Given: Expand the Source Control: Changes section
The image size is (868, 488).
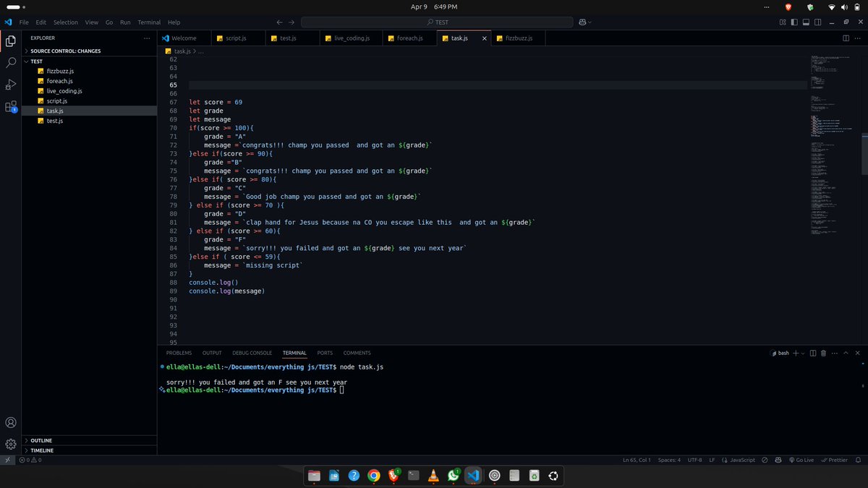Looking at the screenshot, I should coord(90,51).
